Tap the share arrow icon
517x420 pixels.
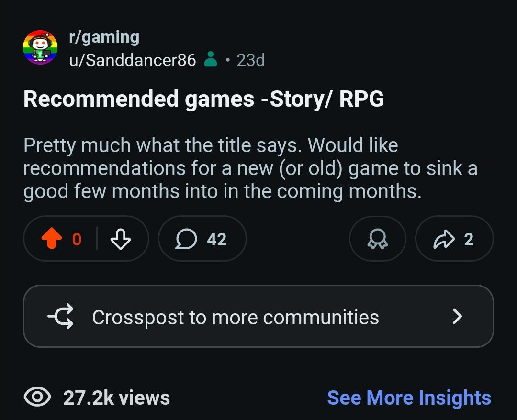[x=444, y=239]
